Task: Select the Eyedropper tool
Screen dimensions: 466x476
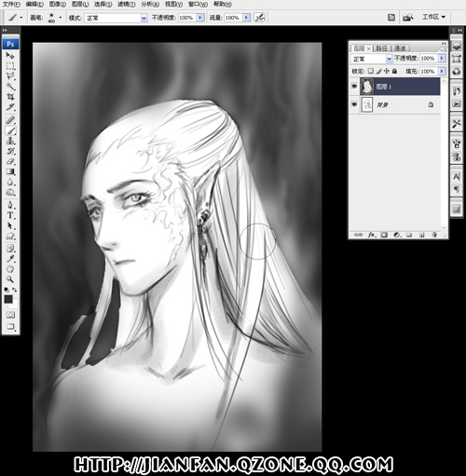Action: click(x=10, y=258)
